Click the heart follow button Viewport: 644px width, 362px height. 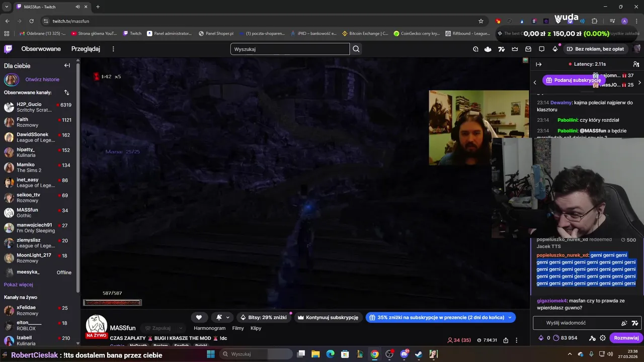199,317
